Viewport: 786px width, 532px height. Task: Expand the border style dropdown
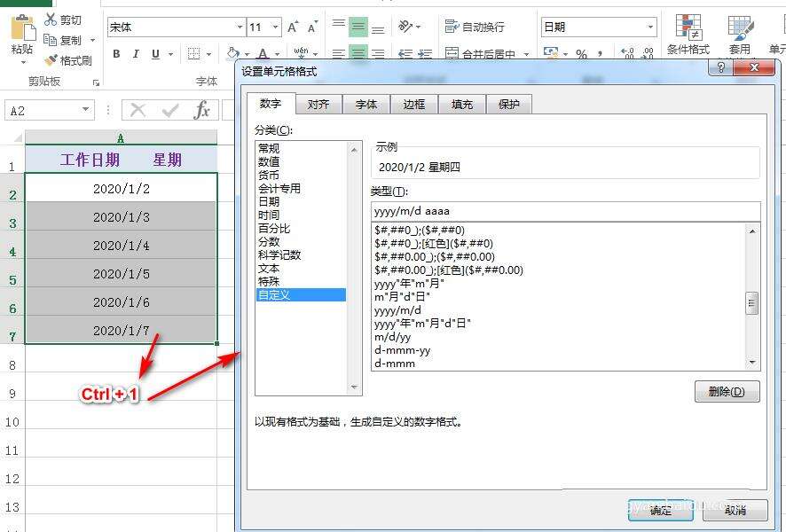(x=208, y=53)
